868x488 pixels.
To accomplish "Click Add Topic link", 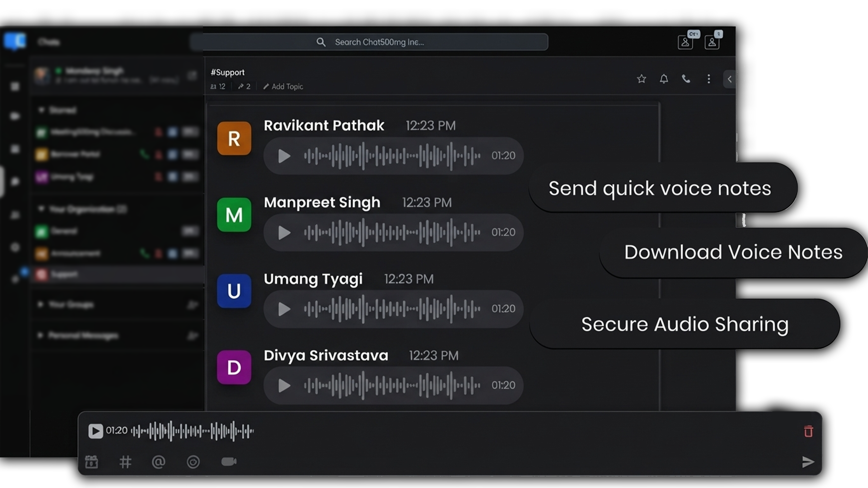I will pos(283,87).
